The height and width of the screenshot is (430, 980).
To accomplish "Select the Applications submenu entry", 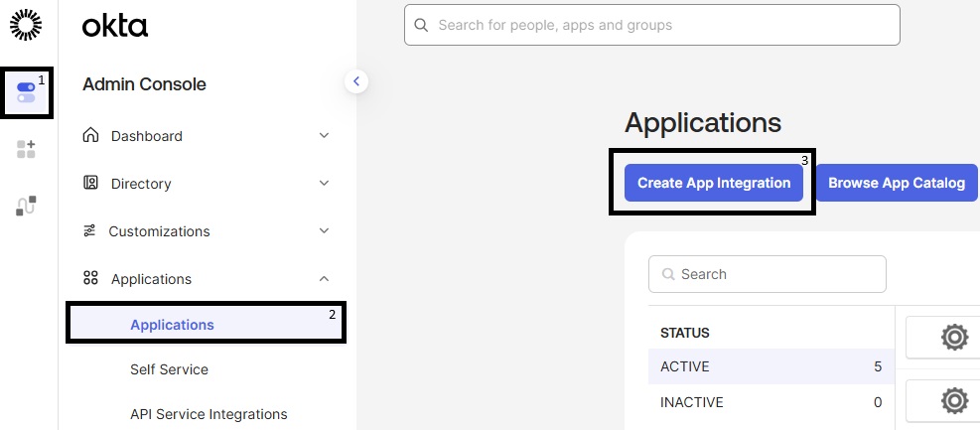I will (207, 323).
